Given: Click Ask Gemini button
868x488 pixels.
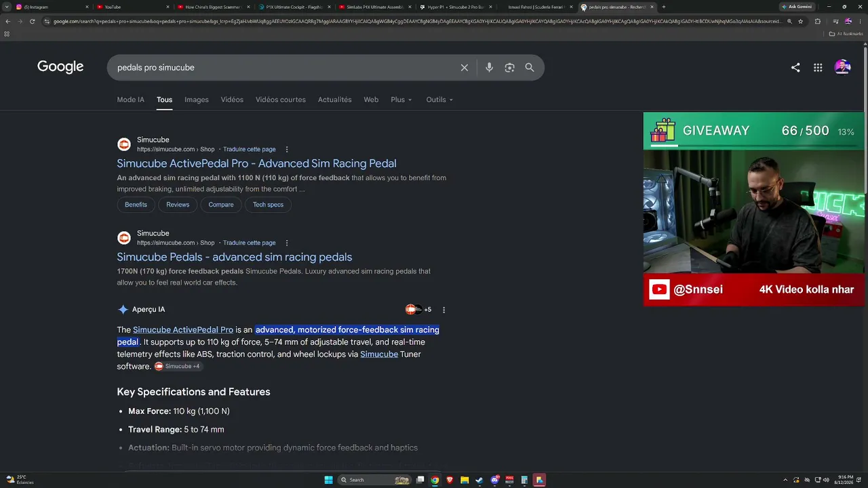Looking at the screenshot, I should tap(797, 7).
